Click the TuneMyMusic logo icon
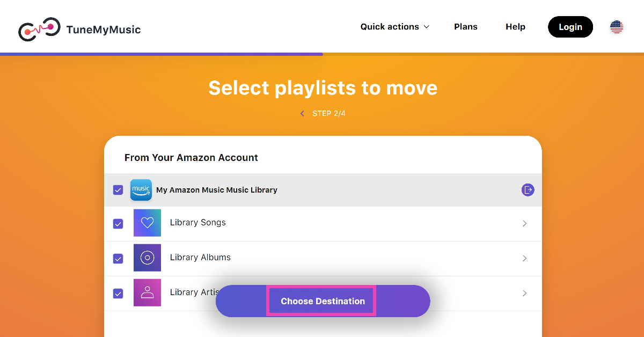The height and width of the screenshot is (337, 644). [x=39, y=30]
